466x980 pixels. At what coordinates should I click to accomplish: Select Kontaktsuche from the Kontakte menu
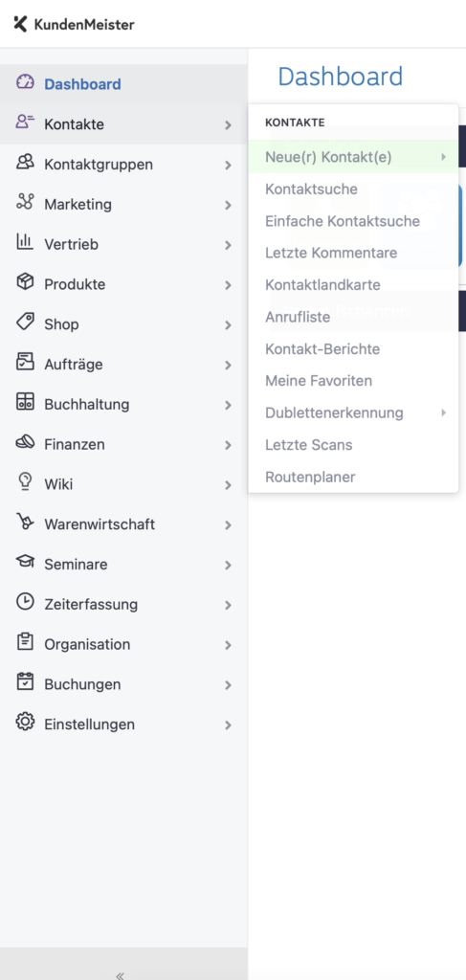pyautogui.click(x=311, y=189)
